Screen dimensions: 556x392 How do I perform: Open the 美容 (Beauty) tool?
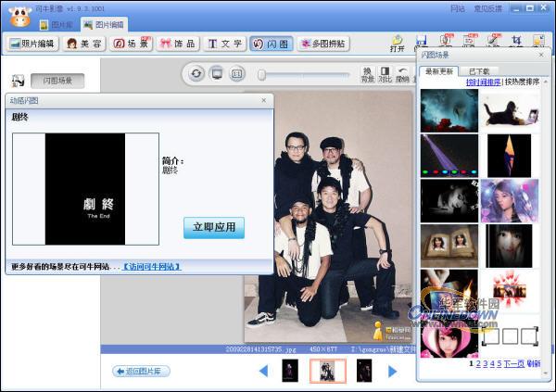(82, 44)
